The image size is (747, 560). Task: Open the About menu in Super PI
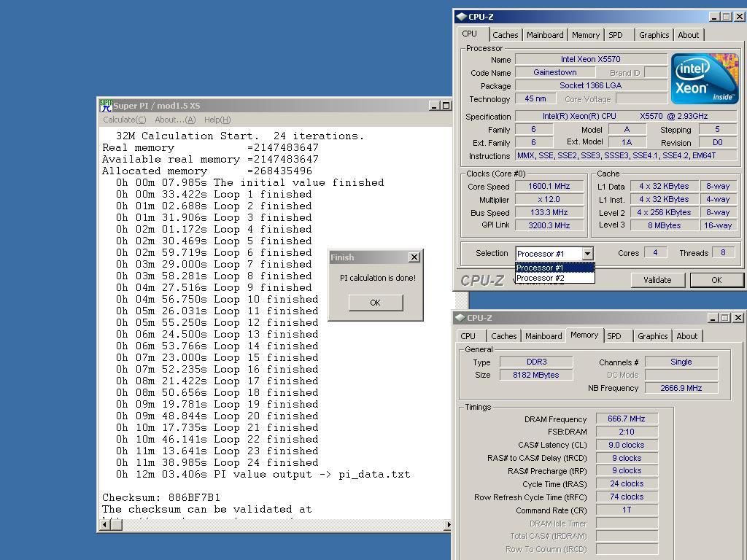pyautogui.click(x=175, y=120)
